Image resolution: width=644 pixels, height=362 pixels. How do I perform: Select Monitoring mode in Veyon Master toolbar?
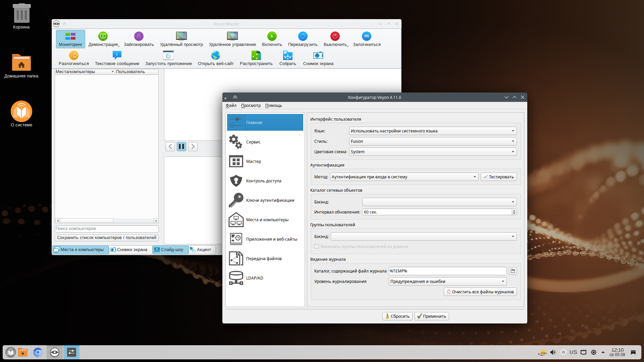point(70,39)
